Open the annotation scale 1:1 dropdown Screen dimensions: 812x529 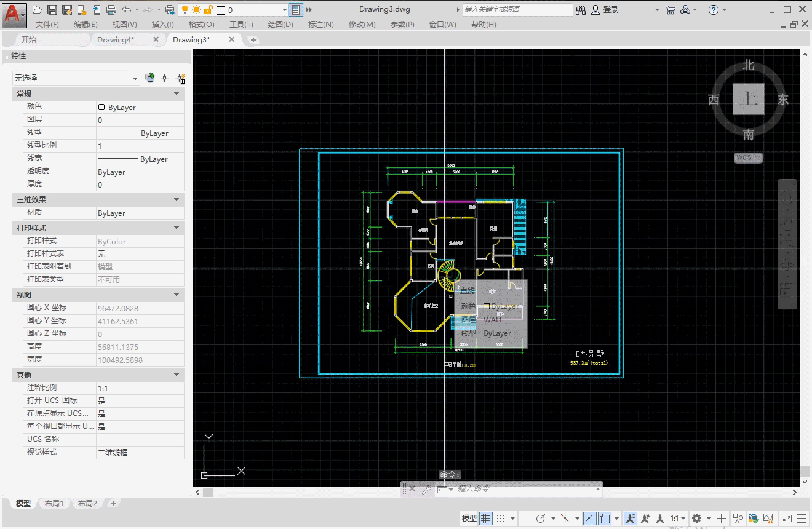(x=678, y=519)
